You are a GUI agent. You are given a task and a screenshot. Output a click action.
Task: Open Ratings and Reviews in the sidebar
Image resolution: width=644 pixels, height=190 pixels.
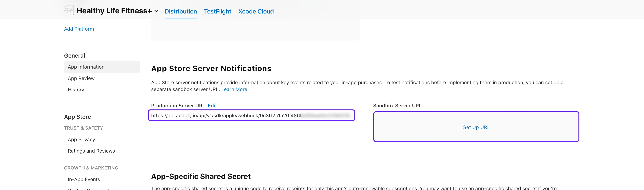tap(91, 151)
